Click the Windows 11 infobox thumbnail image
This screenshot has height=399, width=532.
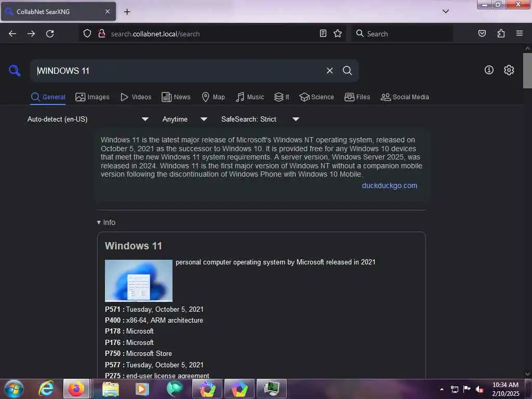pyautogui.click(x=139, y=281)
